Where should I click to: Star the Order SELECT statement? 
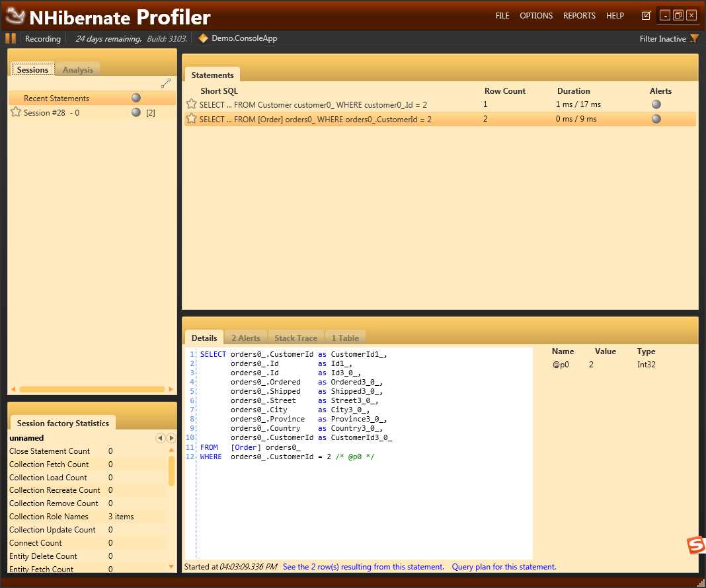pyautogui.click(x=191, y=118)
